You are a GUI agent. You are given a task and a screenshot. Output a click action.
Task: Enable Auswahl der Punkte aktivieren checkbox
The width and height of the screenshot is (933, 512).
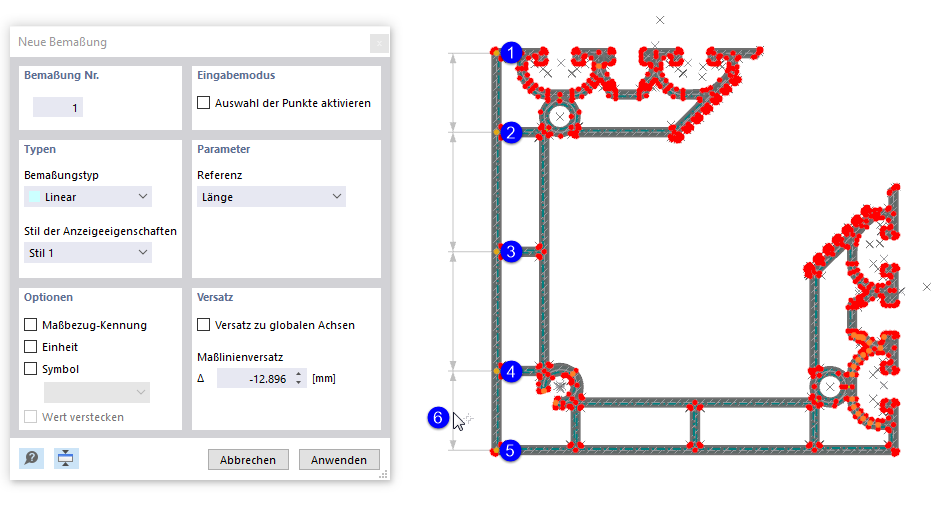(203, 102)
